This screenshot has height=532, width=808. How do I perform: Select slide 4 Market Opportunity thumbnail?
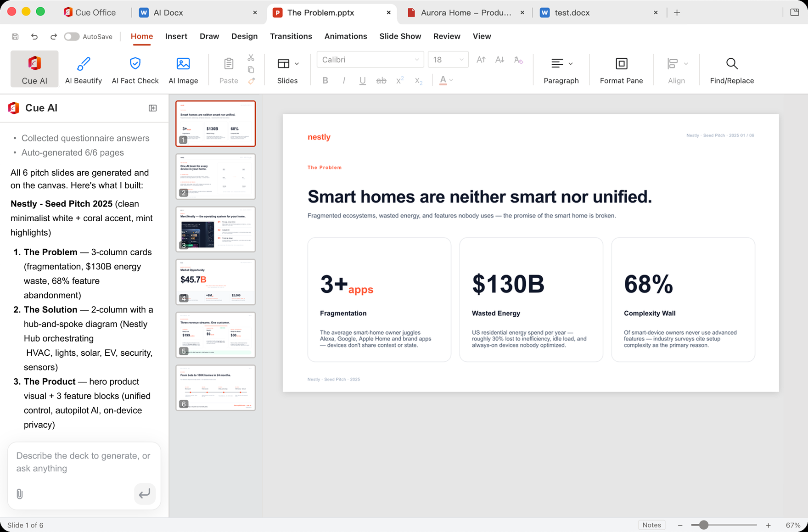(215, 282)
